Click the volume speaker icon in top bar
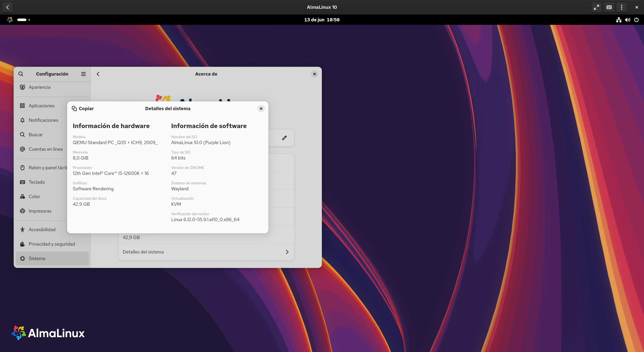 (627, 20)
